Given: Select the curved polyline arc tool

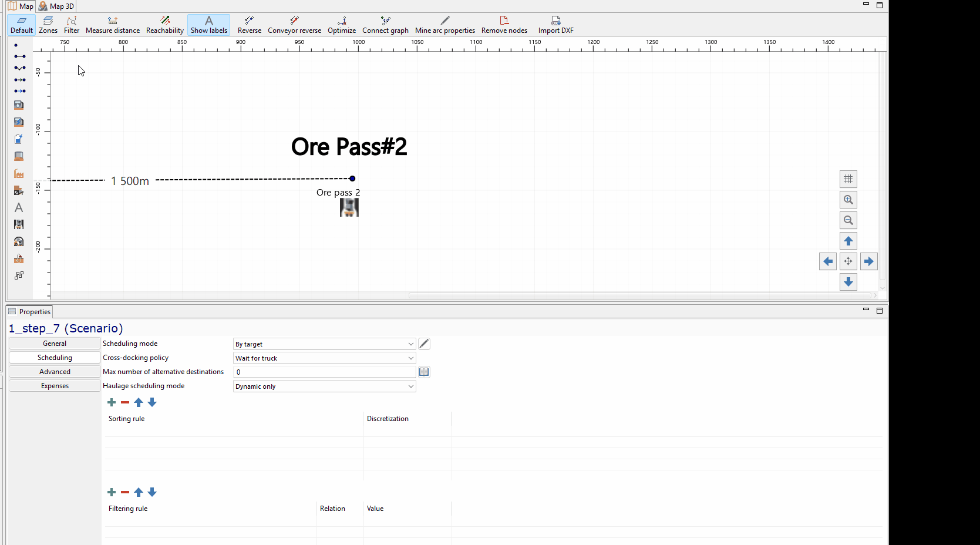Looking at the screenshot, I should (x=19, y=68).
